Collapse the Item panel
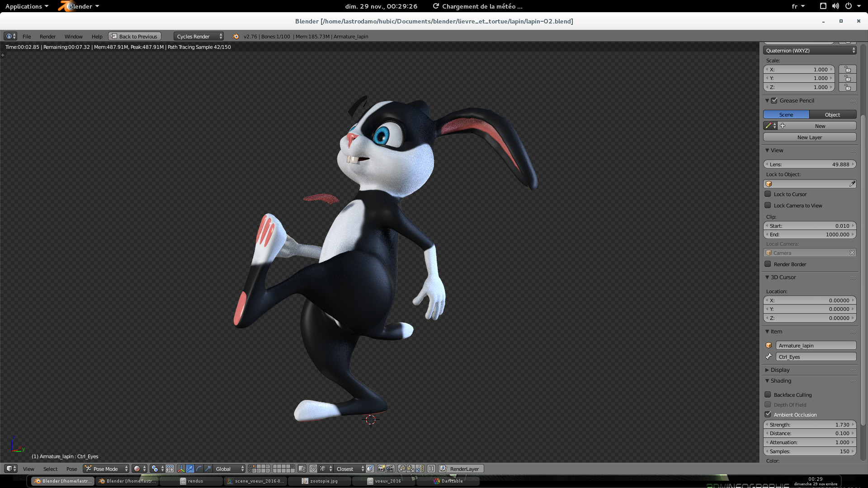This screenshot has height=488, width=868. click(767, 332)
